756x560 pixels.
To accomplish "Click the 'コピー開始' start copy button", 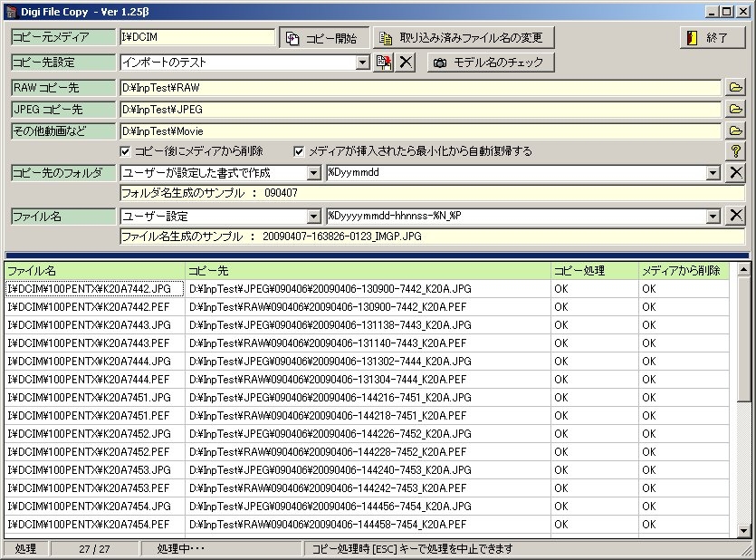I will coord(323,38).
